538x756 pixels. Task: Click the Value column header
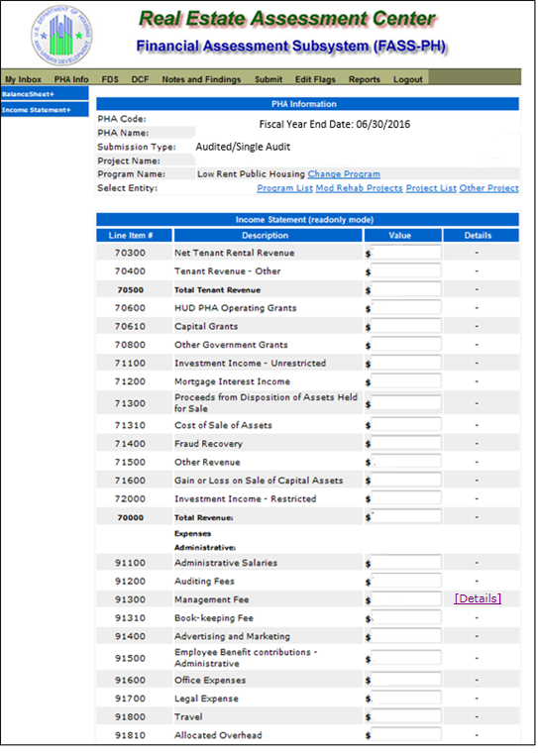point(403,235)
